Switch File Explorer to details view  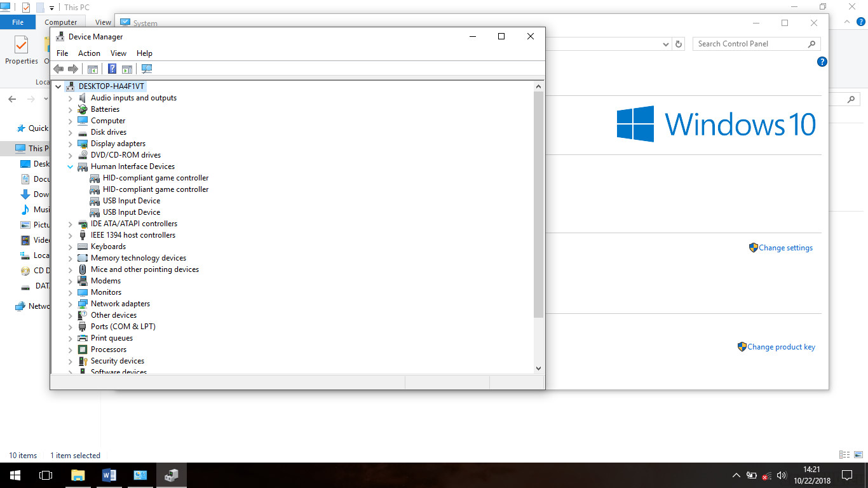pos(844,455)
